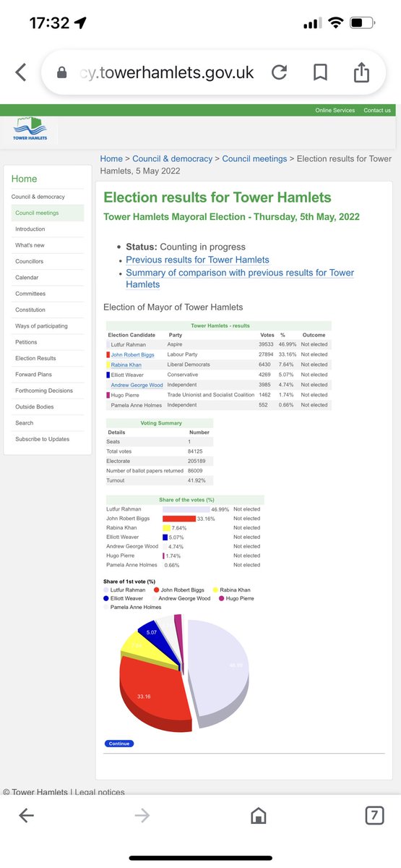Click the 46.99% Lutfur Rahman share bar

click(186, 509)
